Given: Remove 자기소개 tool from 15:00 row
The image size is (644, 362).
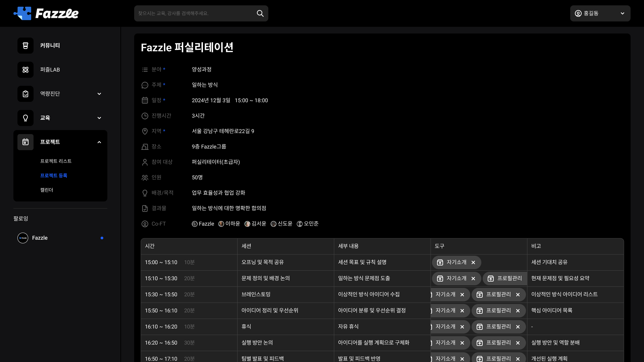Looking at the screenshot, I should [473, 262].
